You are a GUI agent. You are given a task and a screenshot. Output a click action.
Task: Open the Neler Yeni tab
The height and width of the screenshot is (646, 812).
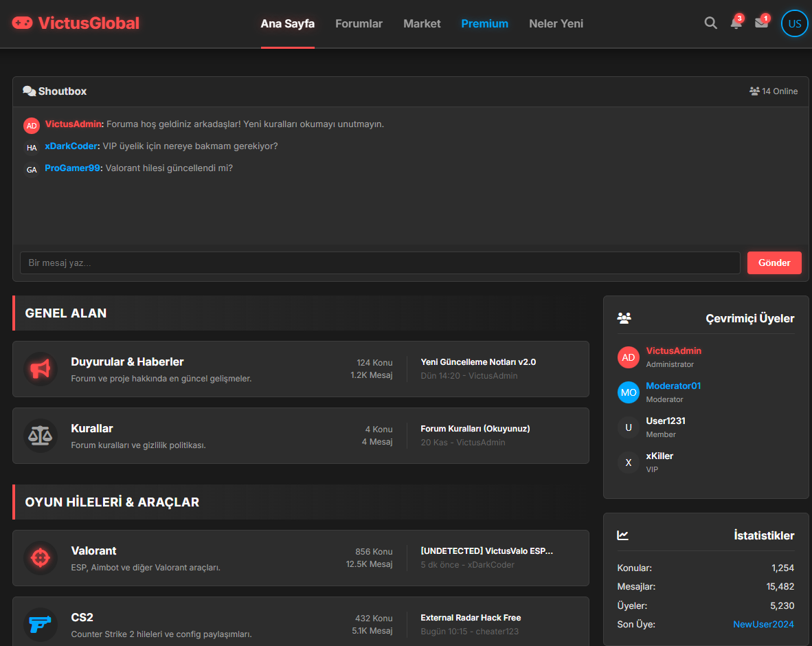click(556, 24)
